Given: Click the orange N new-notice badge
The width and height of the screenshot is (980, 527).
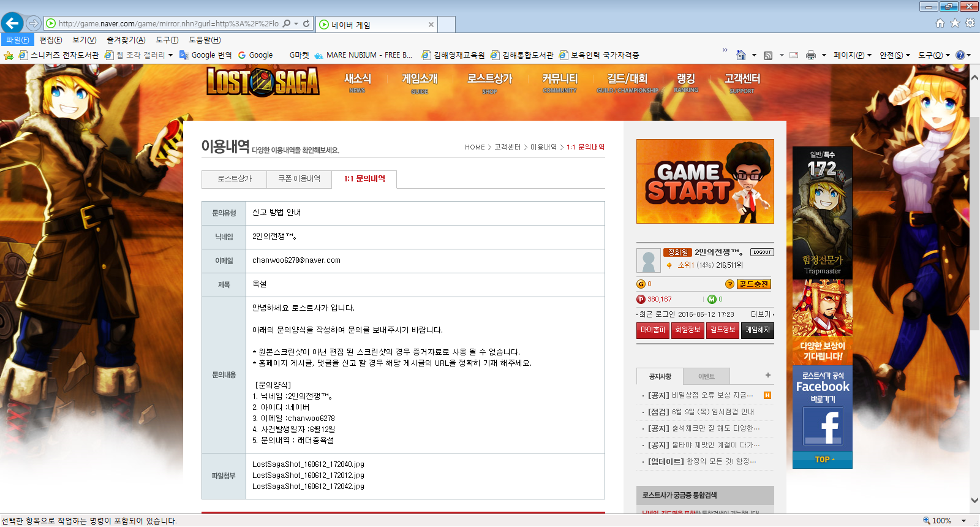Looking at the screenshot, I should (x=767, y=395).
